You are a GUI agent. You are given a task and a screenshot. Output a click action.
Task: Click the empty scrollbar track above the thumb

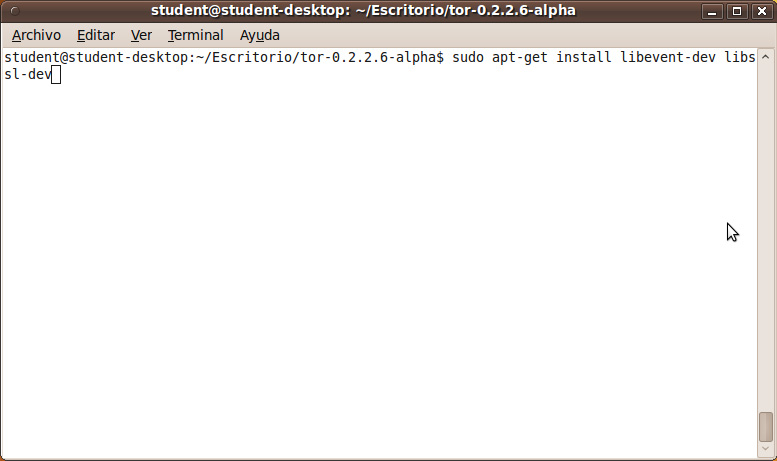tap(766, 238)
